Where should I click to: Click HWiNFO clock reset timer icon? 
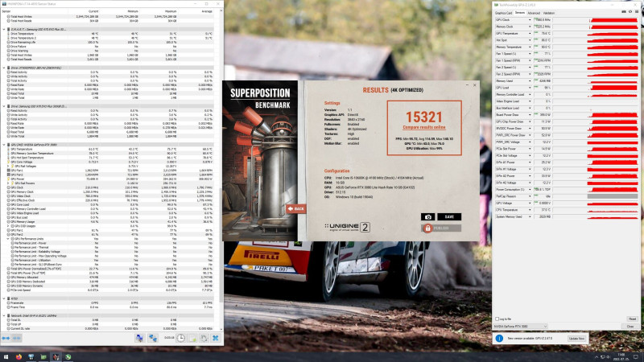click(180, 338)
